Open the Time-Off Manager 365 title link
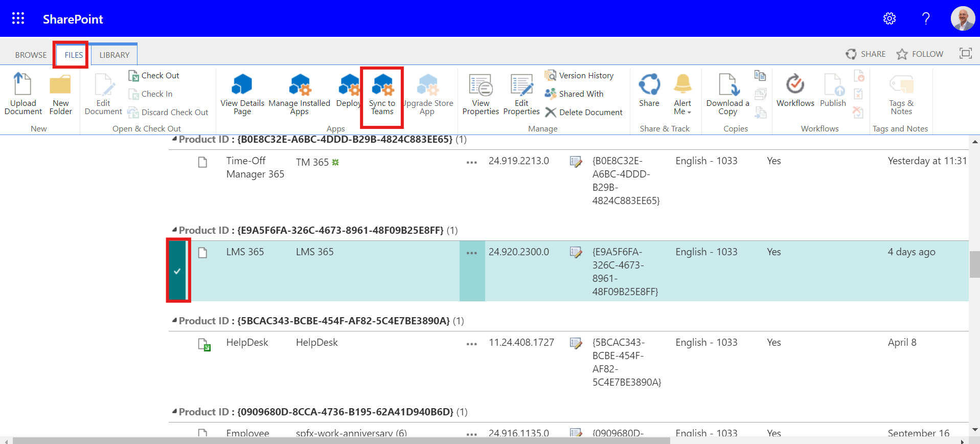 (x=255, y=167)
